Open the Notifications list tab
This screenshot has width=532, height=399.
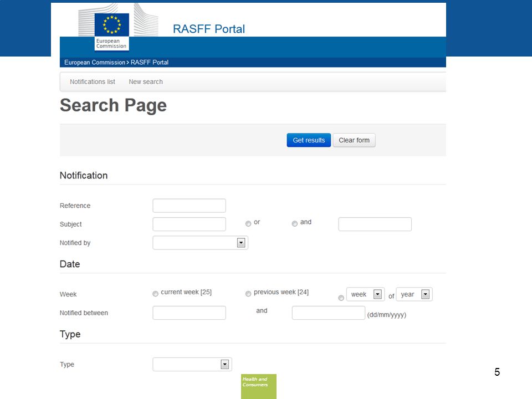(x=93, y=82)
